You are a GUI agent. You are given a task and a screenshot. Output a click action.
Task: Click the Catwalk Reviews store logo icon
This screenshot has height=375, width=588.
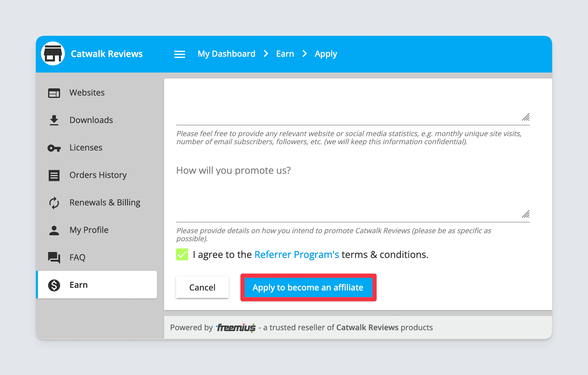(x=53, y=54)
